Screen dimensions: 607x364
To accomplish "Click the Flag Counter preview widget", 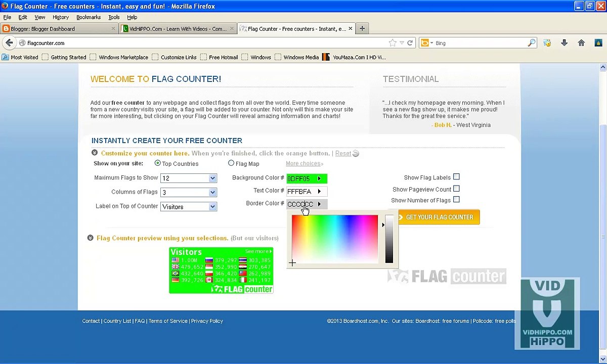I will (221, 270).
